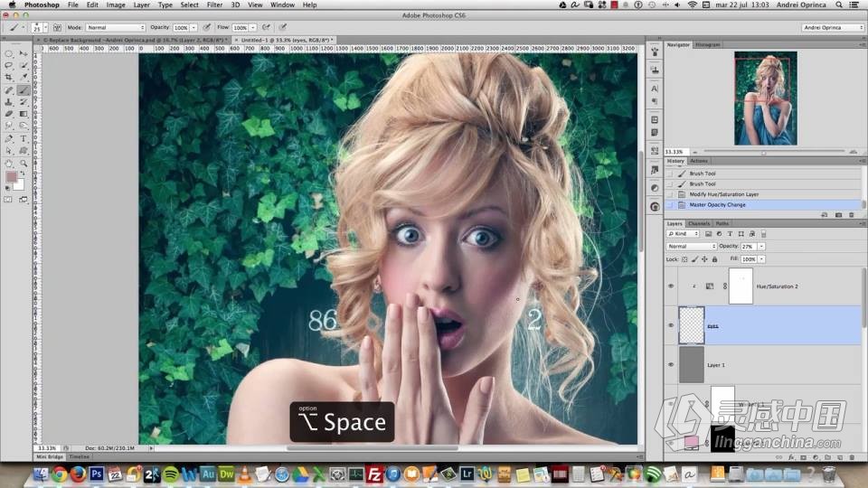Enable airbrush mode in options bar
Viewport: 868px width, 488px height.
click(266, 27)
